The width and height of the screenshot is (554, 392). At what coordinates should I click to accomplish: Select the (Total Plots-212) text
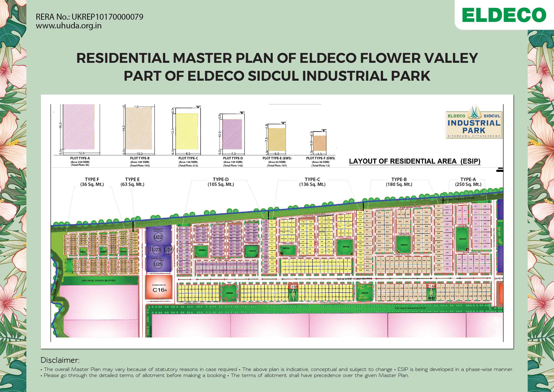[188, 166]
